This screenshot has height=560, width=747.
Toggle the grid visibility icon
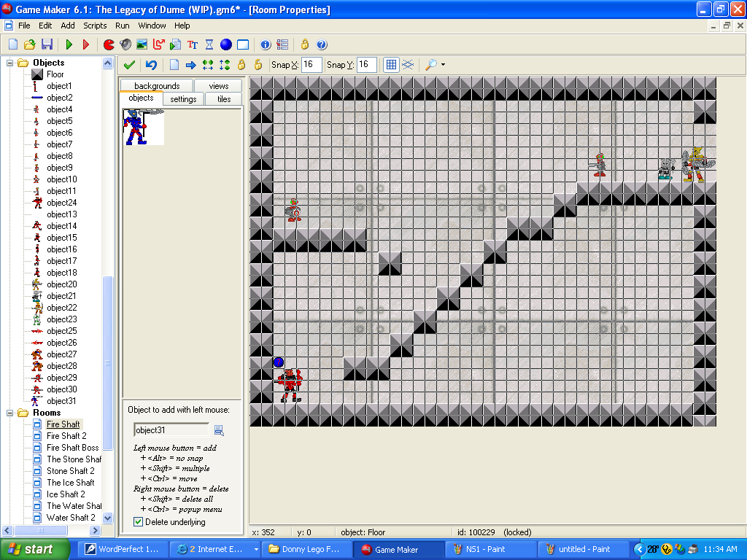392,64
